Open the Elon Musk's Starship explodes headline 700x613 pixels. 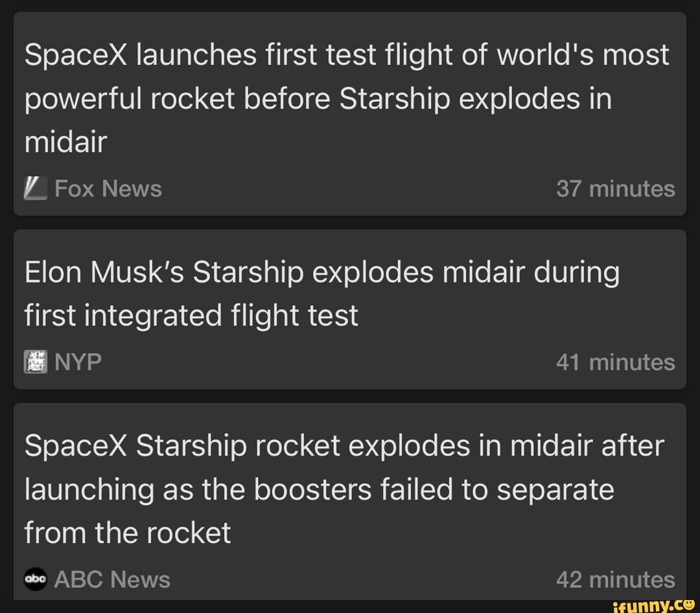coord(322,293)
